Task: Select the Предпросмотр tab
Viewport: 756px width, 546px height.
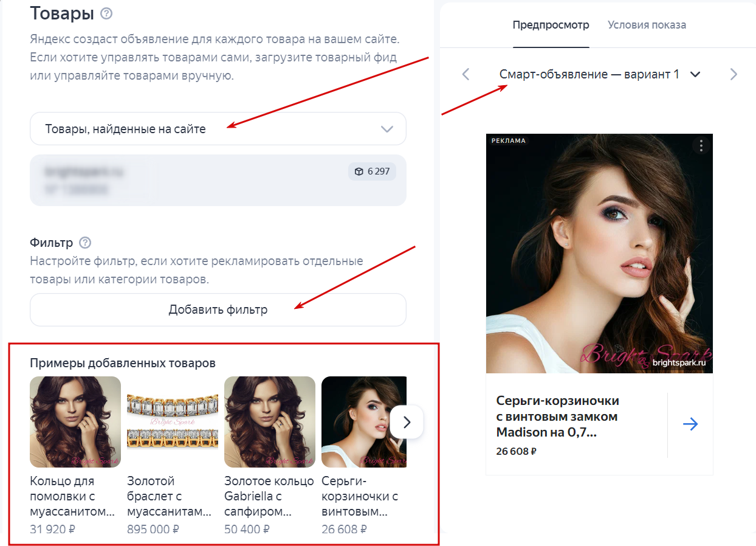Action: pos(551,25)
